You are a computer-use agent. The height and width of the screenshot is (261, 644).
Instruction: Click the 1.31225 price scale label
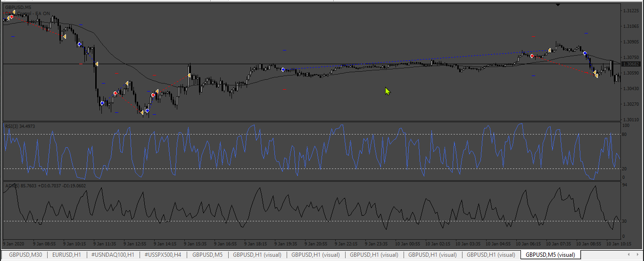[630, 10]
